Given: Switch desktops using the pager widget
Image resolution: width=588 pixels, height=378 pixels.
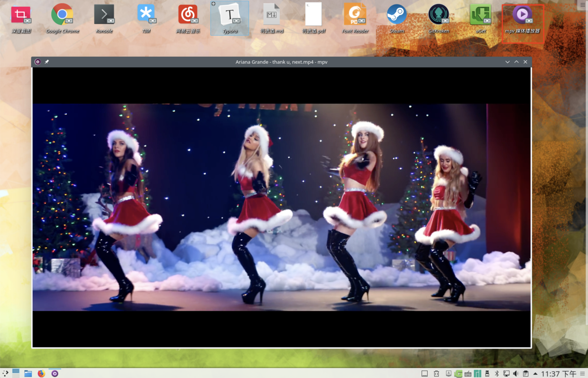Looking at the screenshot, I should pyautogui.click(x=16, y=373).
